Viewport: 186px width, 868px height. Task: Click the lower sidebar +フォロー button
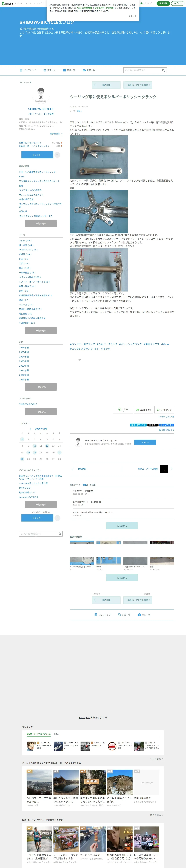37,518
